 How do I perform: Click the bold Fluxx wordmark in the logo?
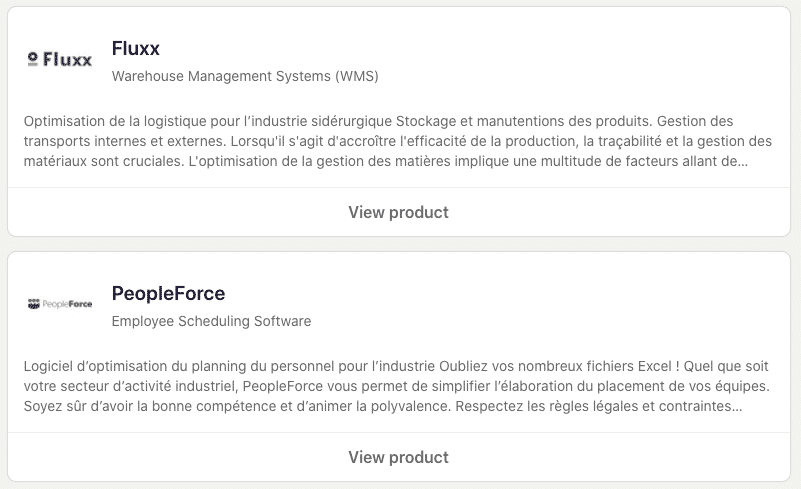click(67, 59)
